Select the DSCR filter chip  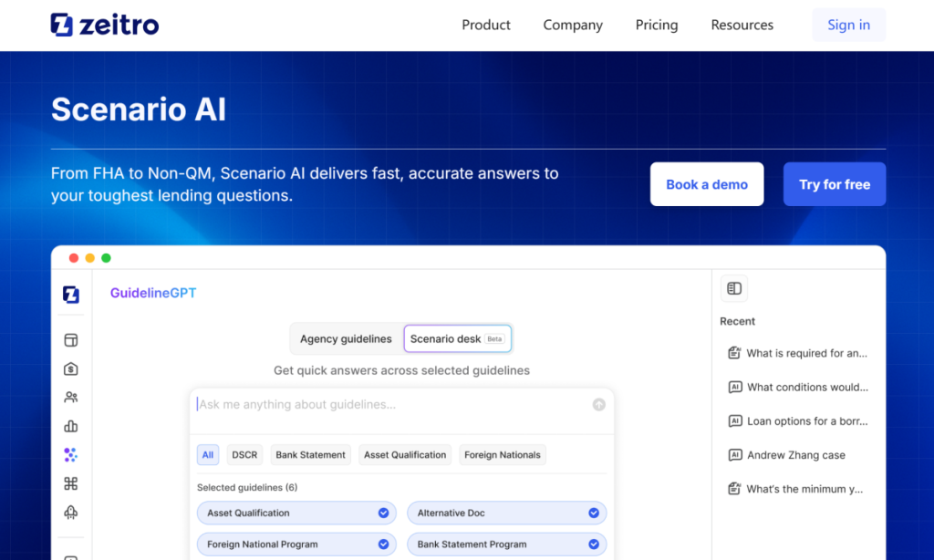tap(244, 454)
